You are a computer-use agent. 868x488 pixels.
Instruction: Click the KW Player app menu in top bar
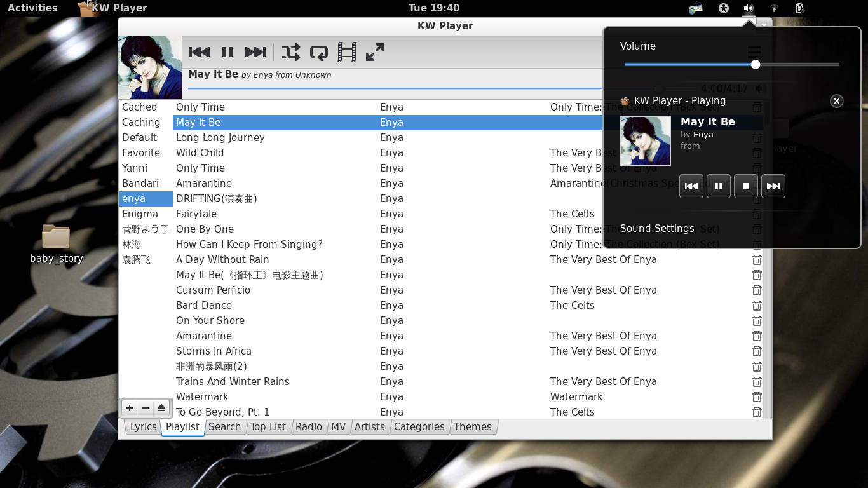112,8
